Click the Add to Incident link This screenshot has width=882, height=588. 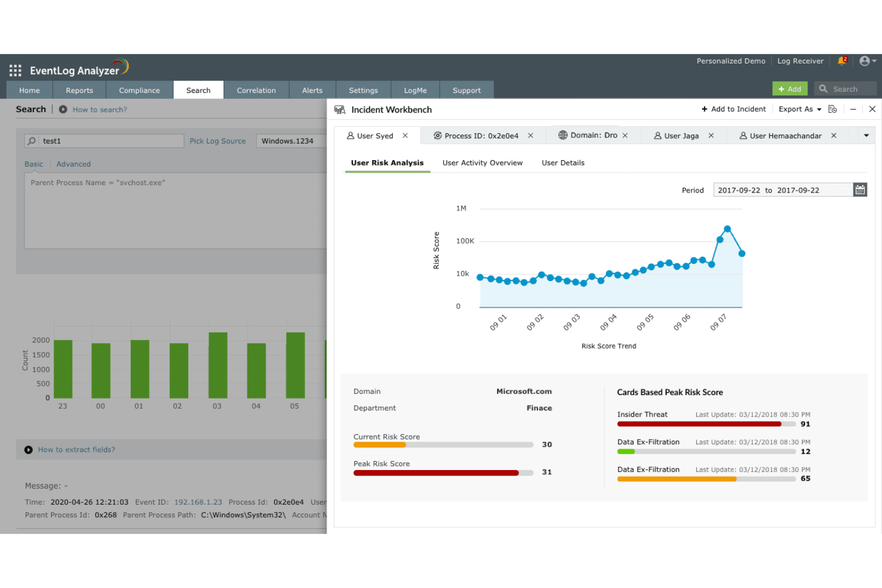pyautogui.click(x=734, y=109)
